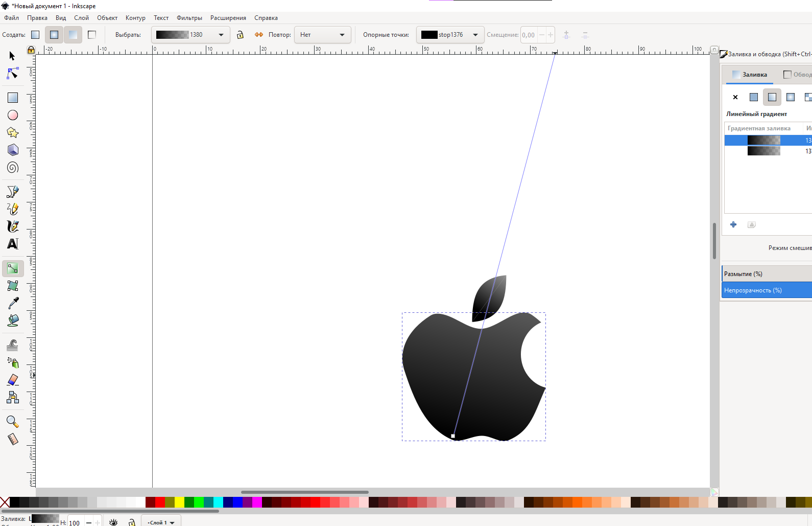Click the status bar Заливка gradient swatch
The width and height of the screenshot is (812, 526).
(x=45, y=518)
